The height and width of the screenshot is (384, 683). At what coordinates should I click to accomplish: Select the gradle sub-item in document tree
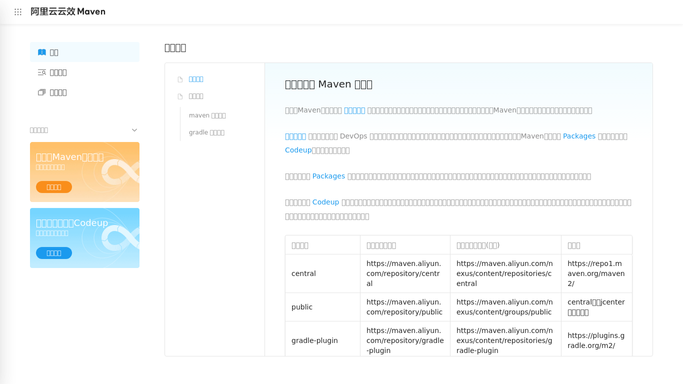click(206, 132)
